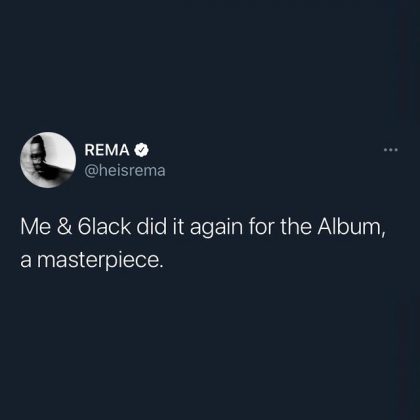Click the word "masterpiece" in the tweet
Viewport: 420px width, 420px height.
tap(98, 260)
